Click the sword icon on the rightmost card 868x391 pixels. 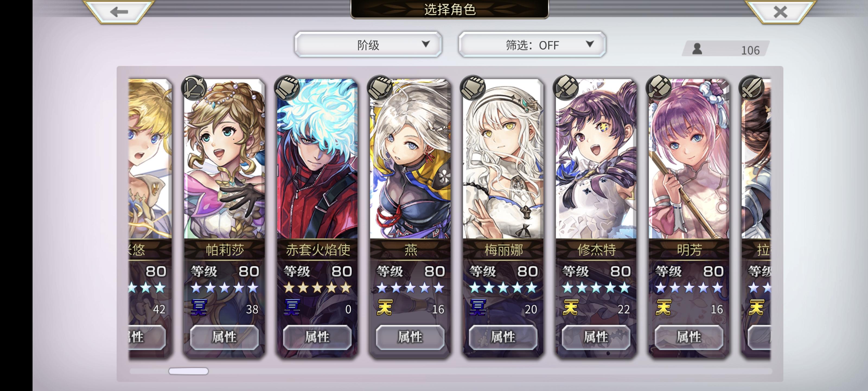point(751,88)
